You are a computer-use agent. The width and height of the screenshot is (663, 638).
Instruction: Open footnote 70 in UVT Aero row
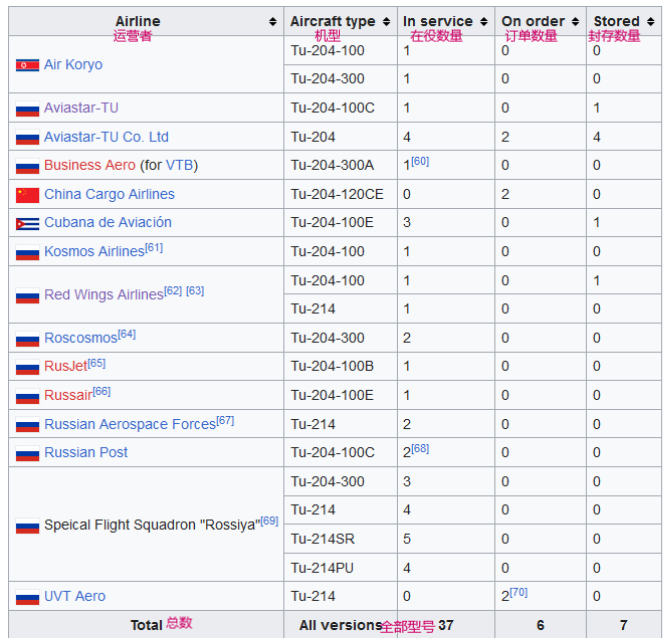point(518,592)
